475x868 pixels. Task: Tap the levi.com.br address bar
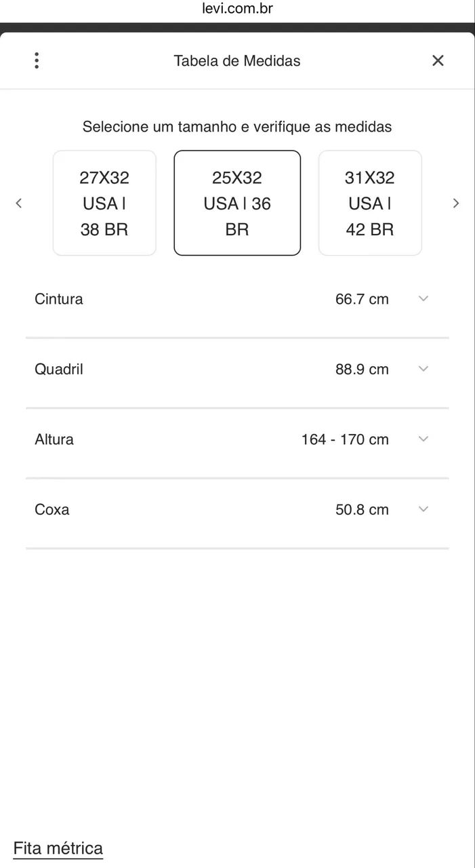pos(237,9)
